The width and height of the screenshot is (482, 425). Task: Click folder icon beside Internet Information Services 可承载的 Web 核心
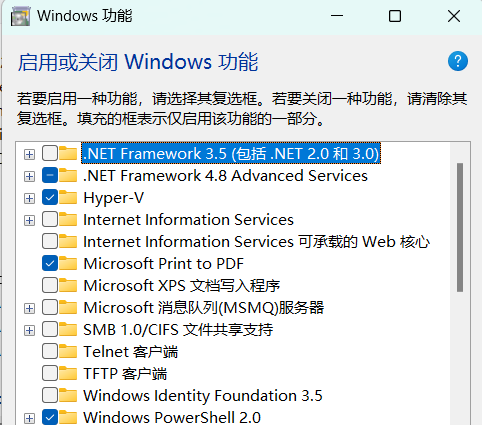coord(68,241)
